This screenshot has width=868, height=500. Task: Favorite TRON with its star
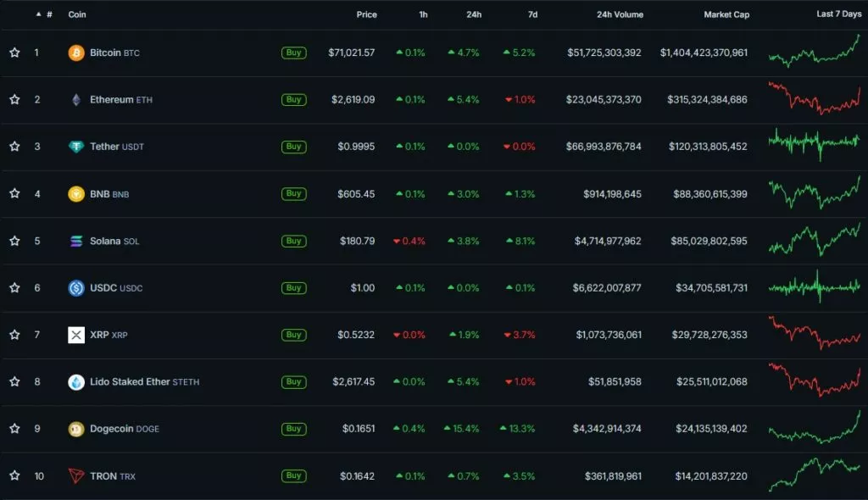pyautogui.click(x=14, y=475)
